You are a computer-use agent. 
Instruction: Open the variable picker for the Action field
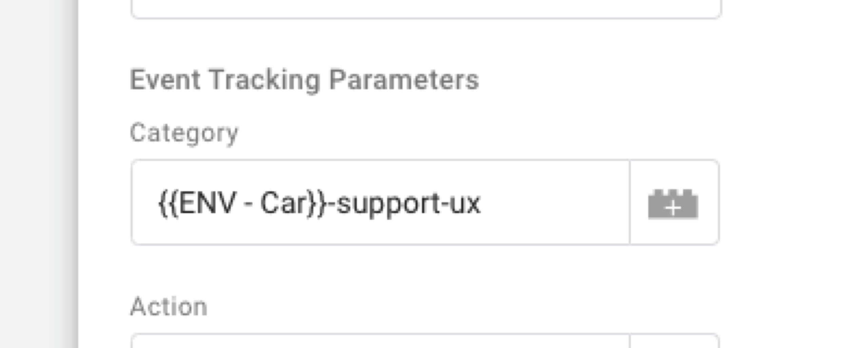tap(674, 341)
